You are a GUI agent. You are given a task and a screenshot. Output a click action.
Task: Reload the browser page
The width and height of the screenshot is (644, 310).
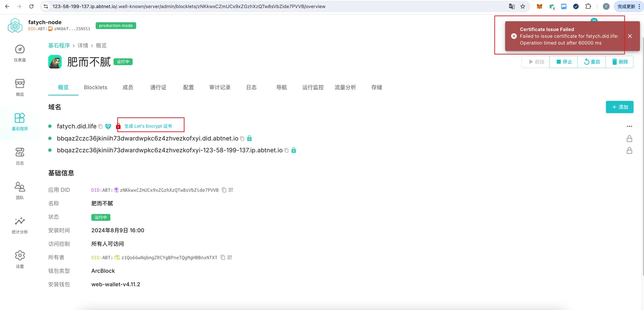(31, 6)
